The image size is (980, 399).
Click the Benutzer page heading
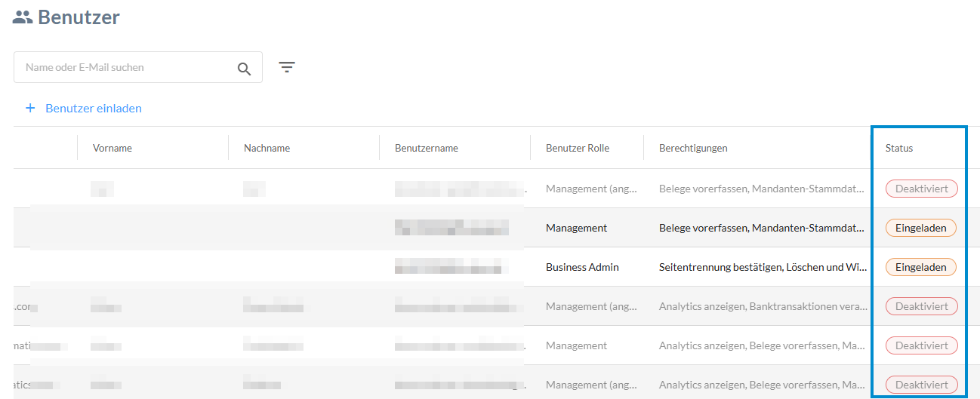coord(79,17)
